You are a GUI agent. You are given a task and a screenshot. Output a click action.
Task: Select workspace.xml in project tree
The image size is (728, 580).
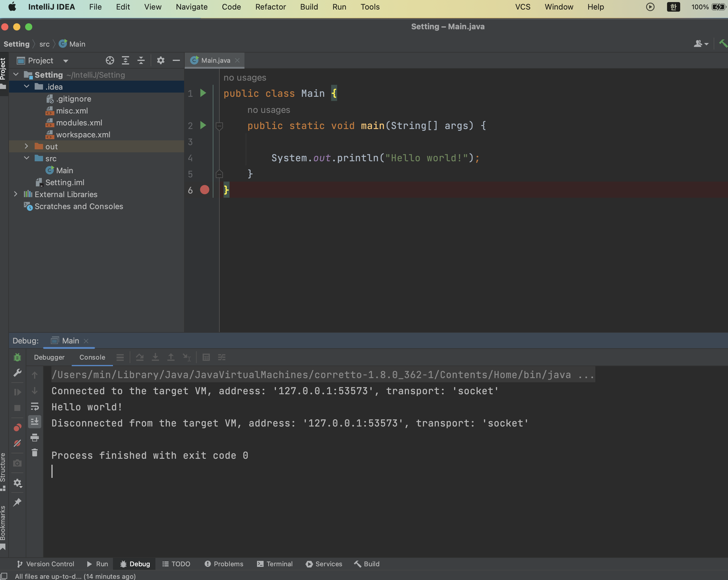pyautogui.click(x=83, y=135)
